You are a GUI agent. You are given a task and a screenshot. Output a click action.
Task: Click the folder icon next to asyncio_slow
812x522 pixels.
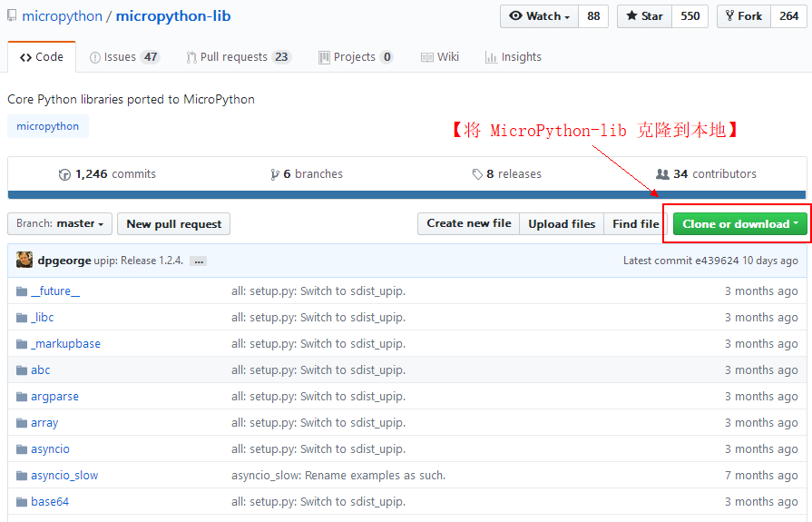pos(22,476)
